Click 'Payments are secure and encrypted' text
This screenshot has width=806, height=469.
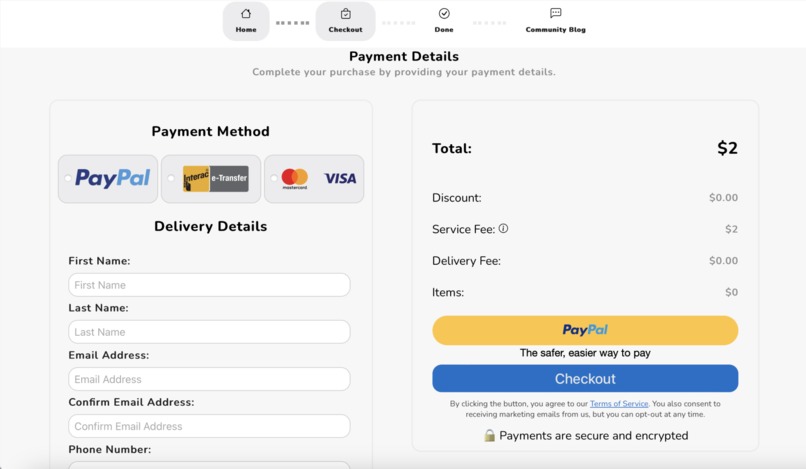594,436
